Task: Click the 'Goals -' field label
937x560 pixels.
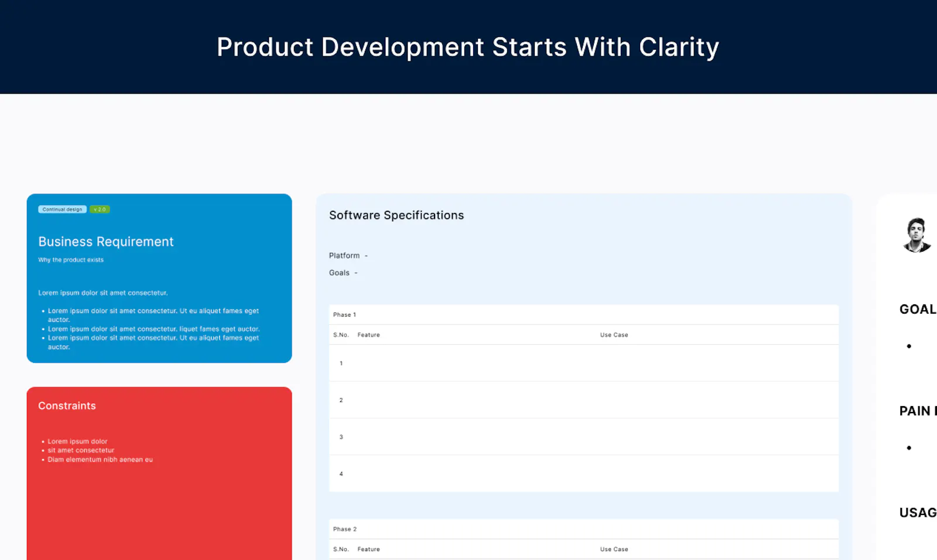Action: [x=343, y=273]
